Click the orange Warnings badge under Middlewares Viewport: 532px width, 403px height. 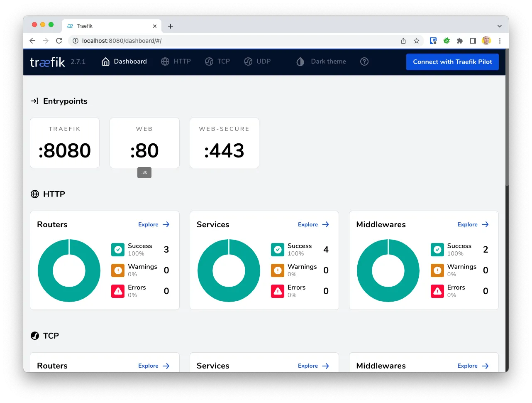point(437,270)
